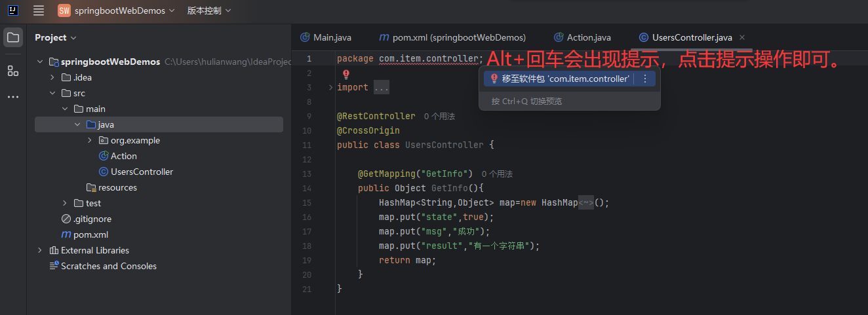Image resolution: width=868 pixels, height=315 pixels.
Task: Switch to the Action.java tab
Action: coord(582,37)
